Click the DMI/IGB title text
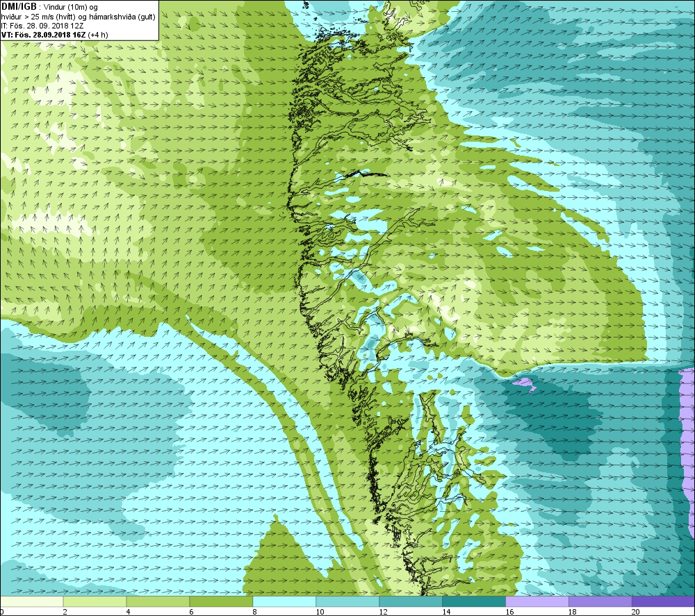This screenshot has width=695, height=616. [x=19, y=6]
